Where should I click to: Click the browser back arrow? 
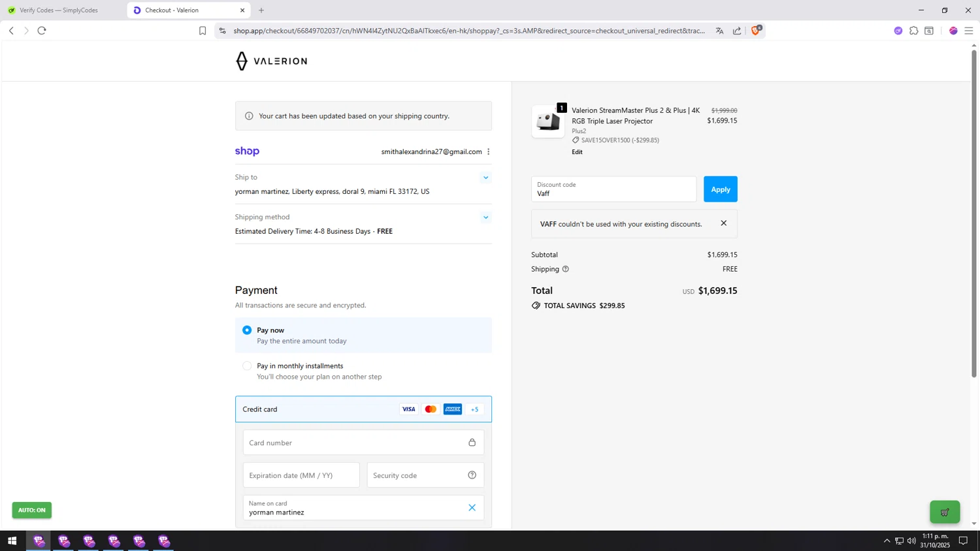point(11,31)
